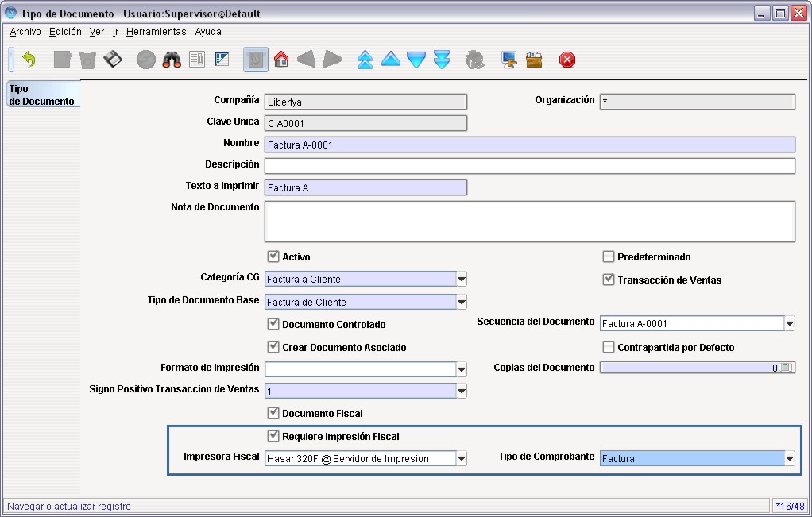Jump to last record with double down arrow
Screen dimensions: 812x517
[x=442, y=60]
